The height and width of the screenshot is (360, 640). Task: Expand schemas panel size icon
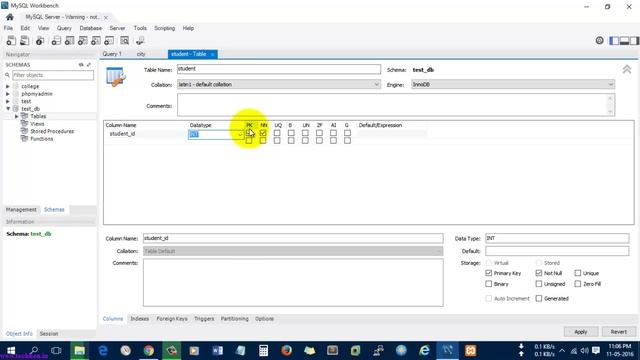click(89, 64)
